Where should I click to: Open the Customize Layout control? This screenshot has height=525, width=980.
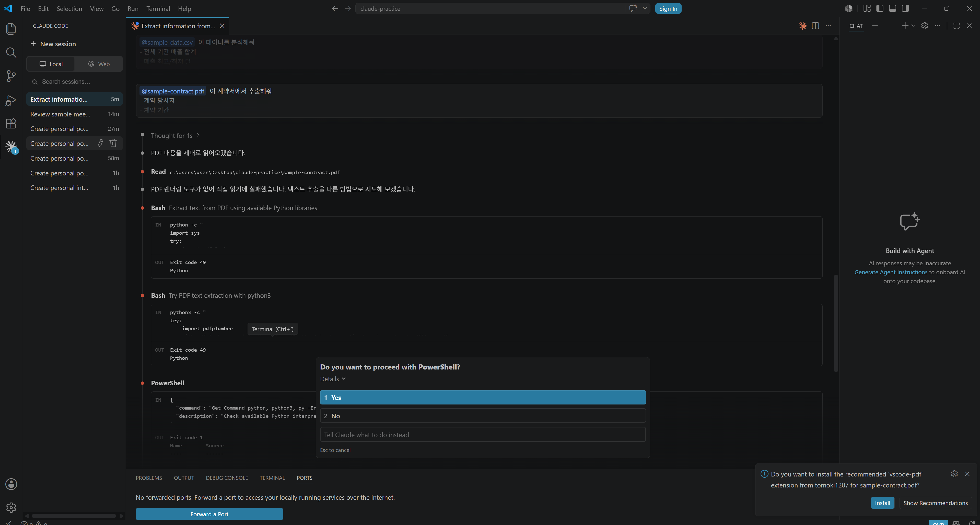(x=867, y=8)
